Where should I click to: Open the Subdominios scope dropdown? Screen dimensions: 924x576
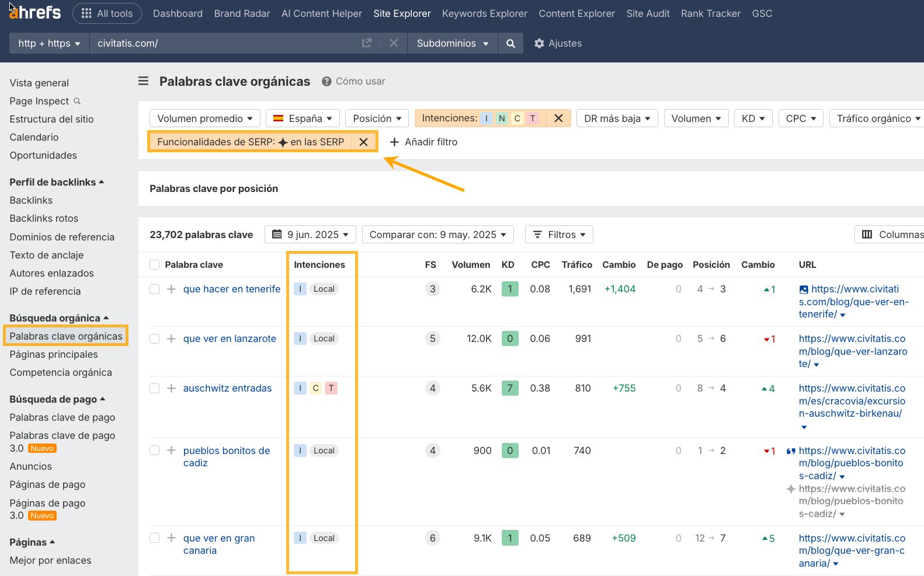(452, 43)
